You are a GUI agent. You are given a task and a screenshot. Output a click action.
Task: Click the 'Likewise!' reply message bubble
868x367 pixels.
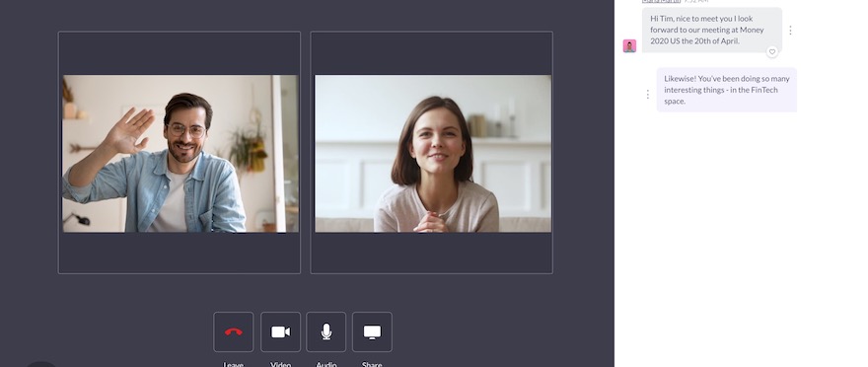727,90
